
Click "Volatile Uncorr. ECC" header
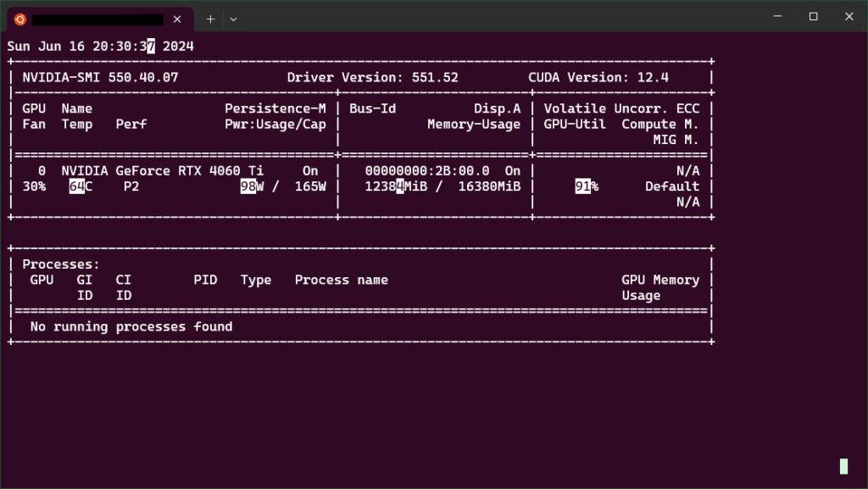tap(621, 108)
